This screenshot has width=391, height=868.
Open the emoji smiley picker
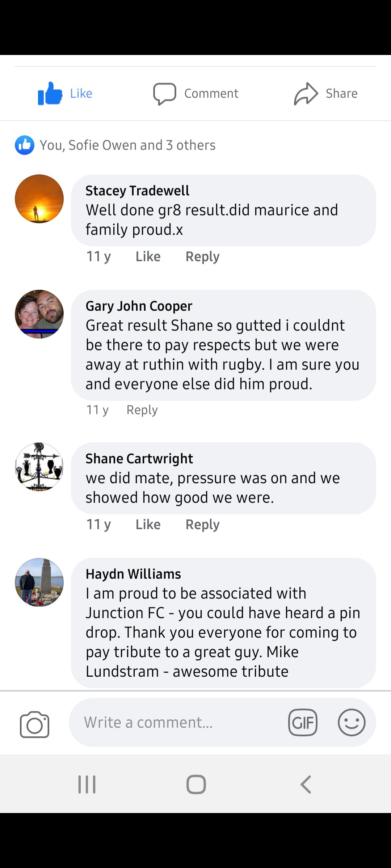coord(351,723)
